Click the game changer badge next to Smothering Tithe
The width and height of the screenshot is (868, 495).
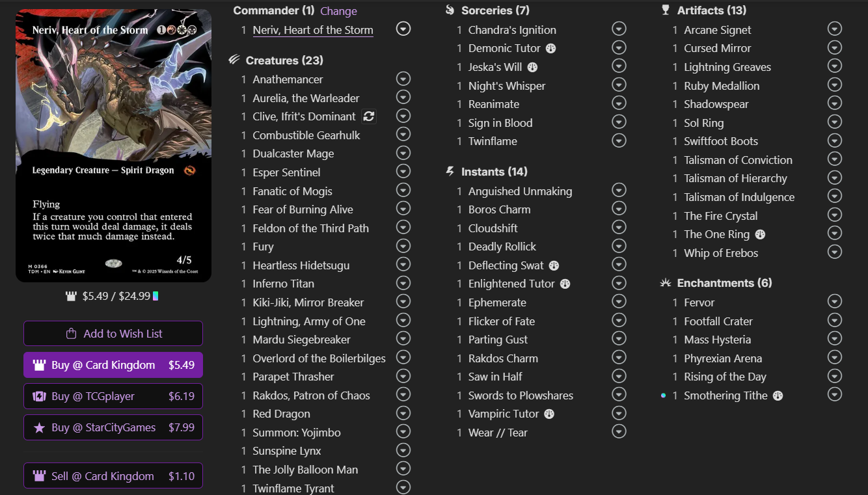click(x=778, y=395)
